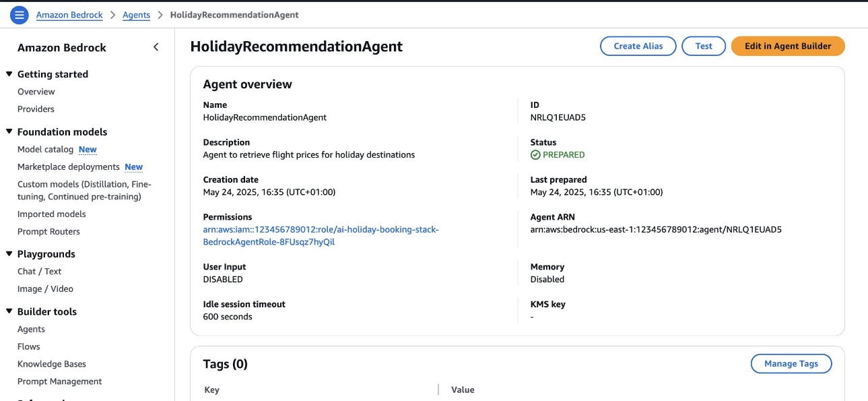Click the Key column header in Tags

click(x=211, y=390)
